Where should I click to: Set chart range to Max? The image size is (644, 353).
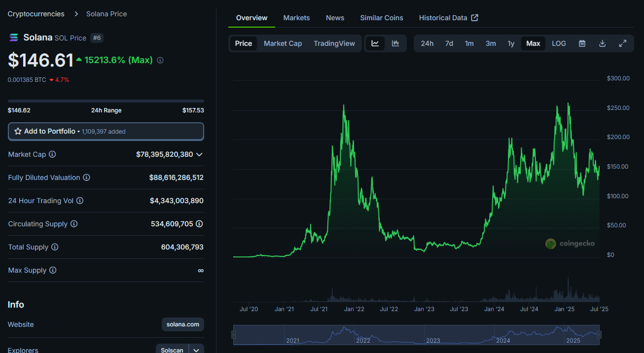pyautogui.click(x=533, y=43)
